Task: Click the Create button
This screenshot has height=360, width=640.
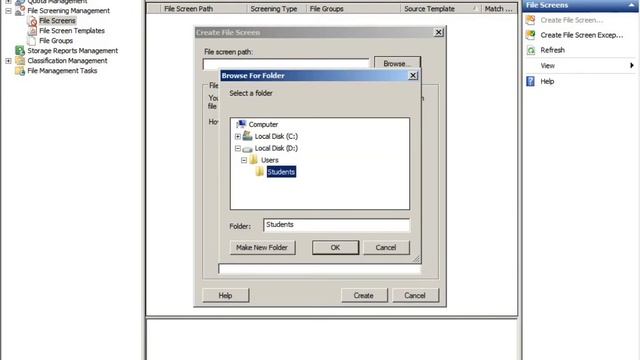Action: 364,295
